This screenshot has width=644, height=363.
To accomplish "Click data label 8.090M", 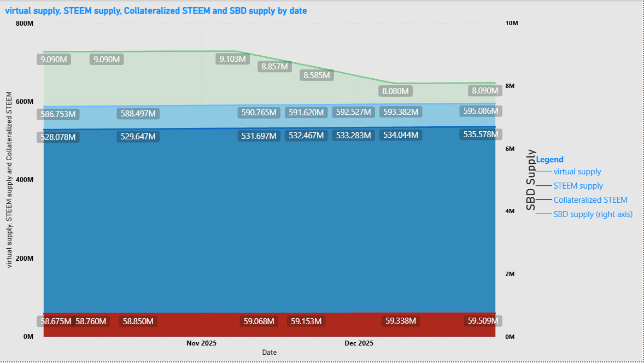I will click(485, 91).
